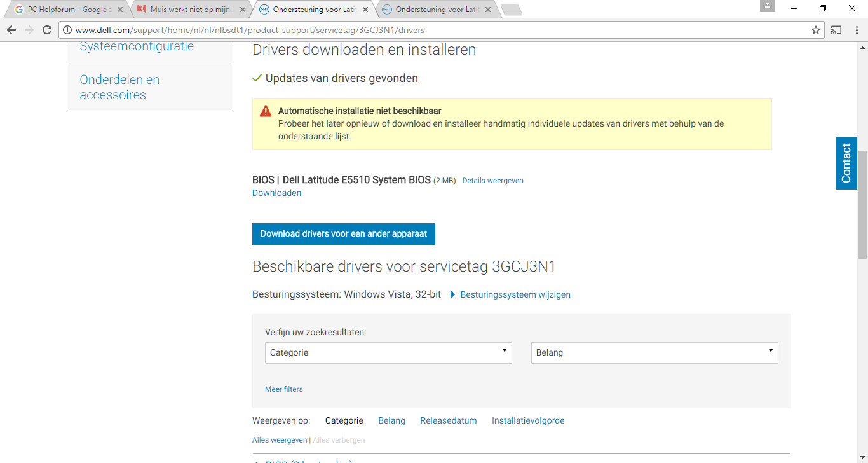868x463 pixels.
Task: Open the Belang dropdown filter
Action: (x=654, y=353)
